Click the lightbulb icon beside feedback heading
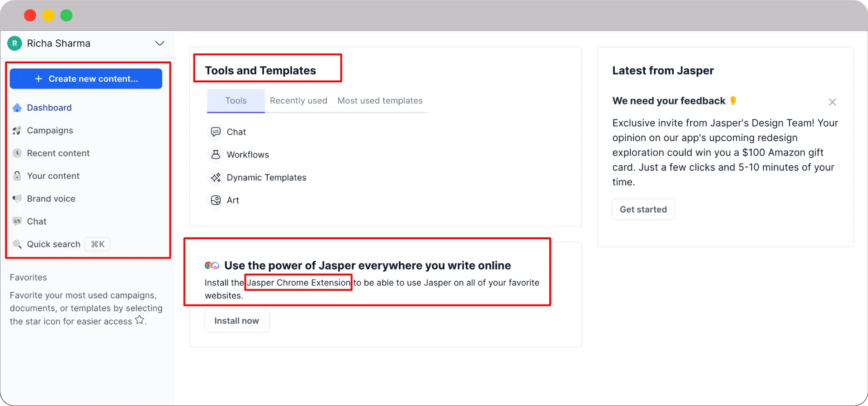The width and height of the screenshot is (868, 406). tap(733, 100)
